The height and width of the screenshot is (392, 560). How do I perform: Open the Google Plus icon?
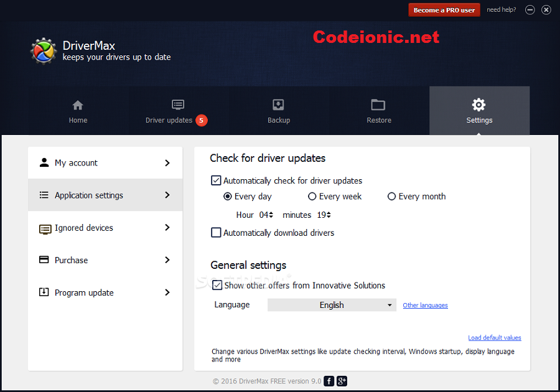342,381
